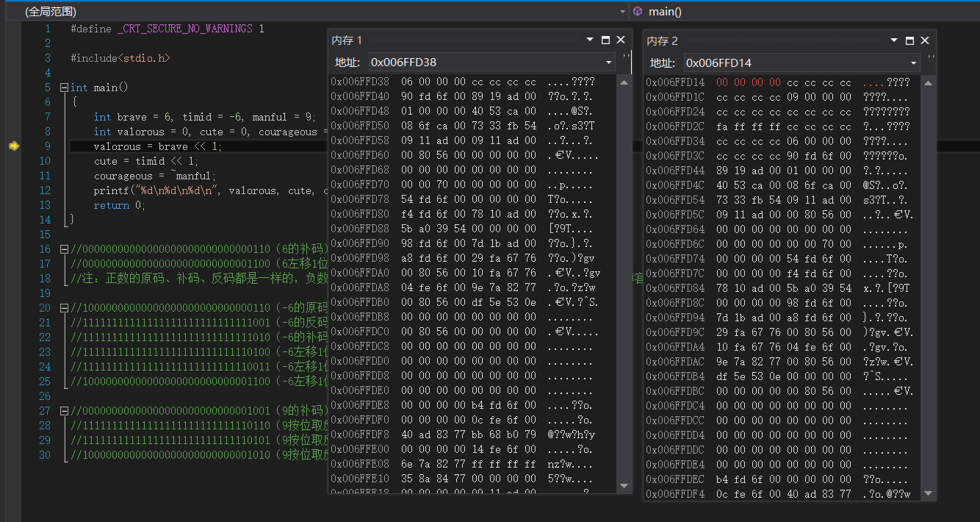Click the '06 00 00 00' bytes in 内存 1 first row
Image resolution: width=980 pixels, height=522 pixels.
coord(433,82)
